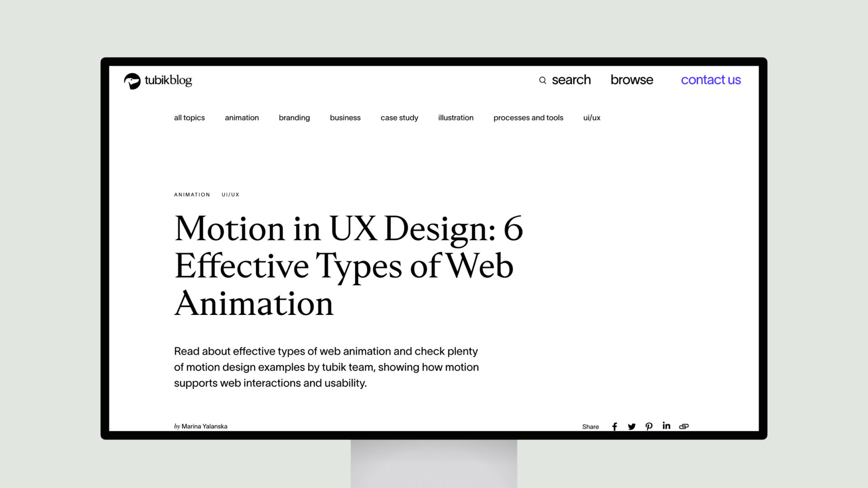Image resolution: width=868 pixels, height=488 pixels.
Task: Click the copy link share icon
Action: click(x=684, y=426)
